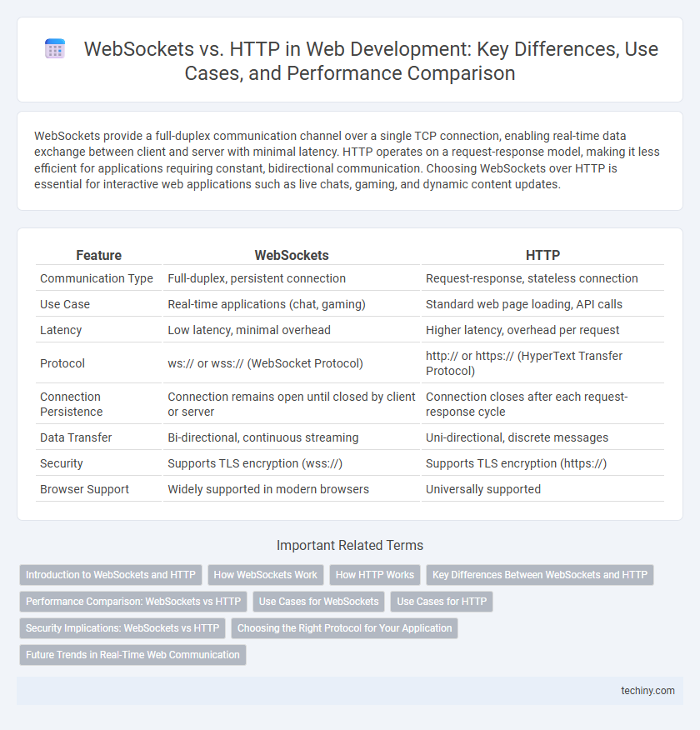Open 'Security Implications: WebSockets vs HTTP' tag
The height and width of the screenshot is (730, 700).
click(x=122, y=628)
